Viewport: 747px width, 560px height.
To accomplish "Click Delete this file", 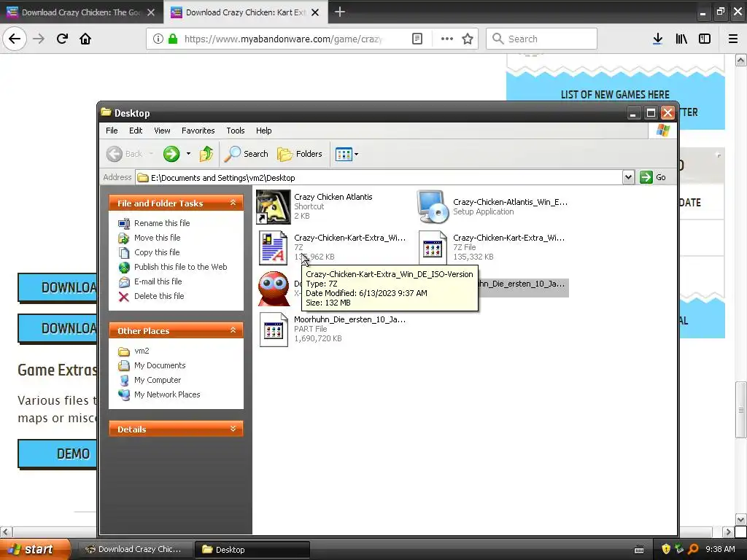I will tap(159, 296).
